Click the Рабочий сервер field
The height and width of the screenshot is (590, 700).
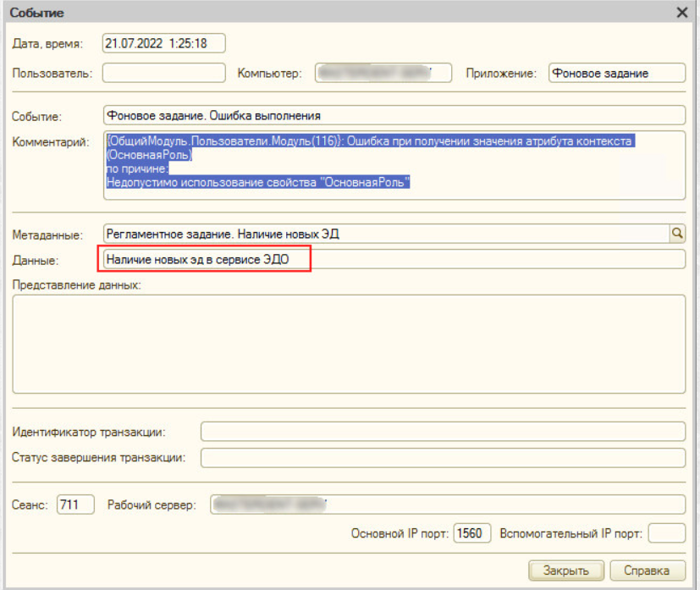pos(447,505)
